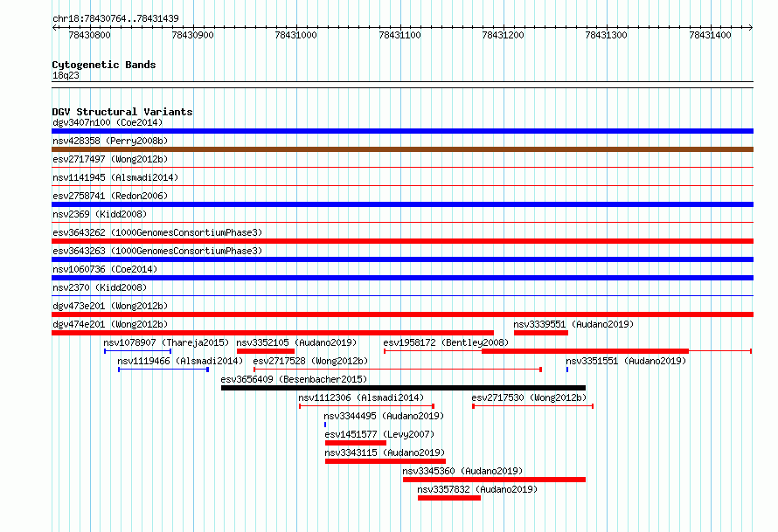
Task: Open nsv2370 (Kidd2008) variant label
Action: tap(100, 287)
